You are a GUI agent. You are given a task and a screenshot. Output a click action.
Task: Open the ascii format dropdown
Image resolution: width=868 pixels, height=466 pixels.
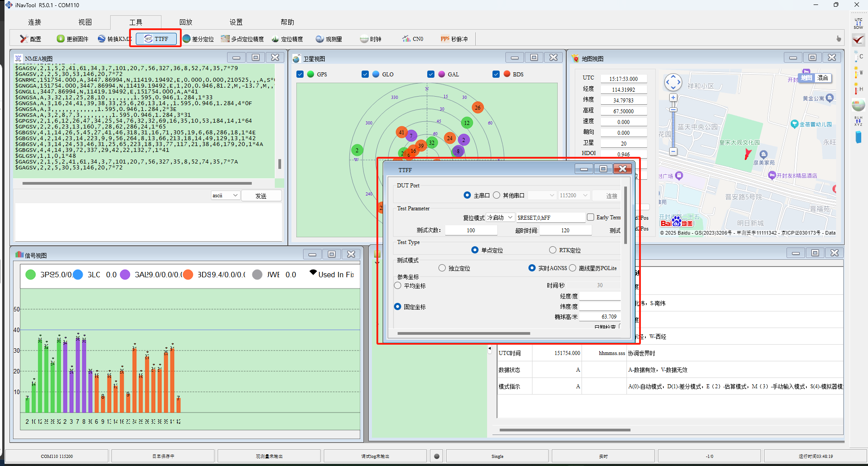pyautogui.click(x=225, y=195)
